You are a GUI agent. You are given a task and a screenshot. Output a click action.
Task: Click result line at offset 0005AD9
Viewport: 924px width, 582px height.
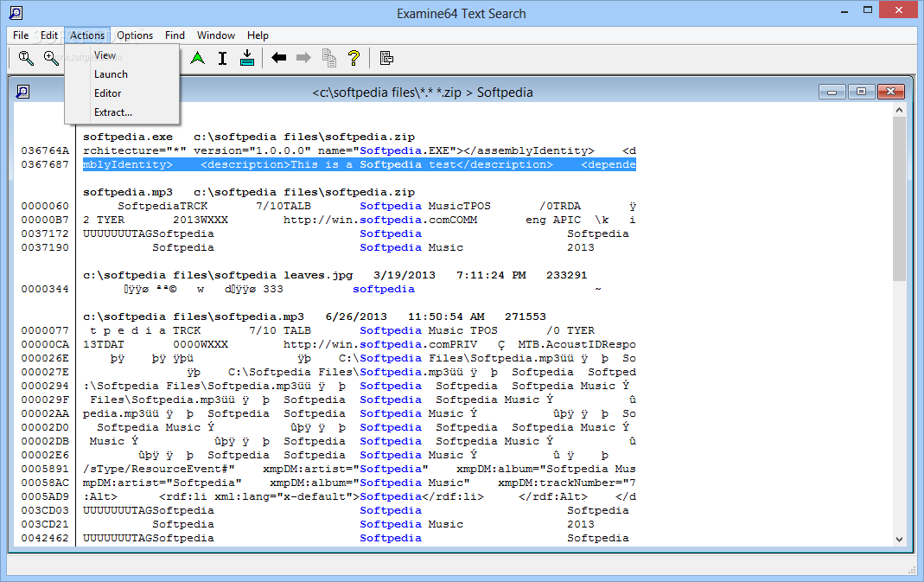(x=360, y=496)
